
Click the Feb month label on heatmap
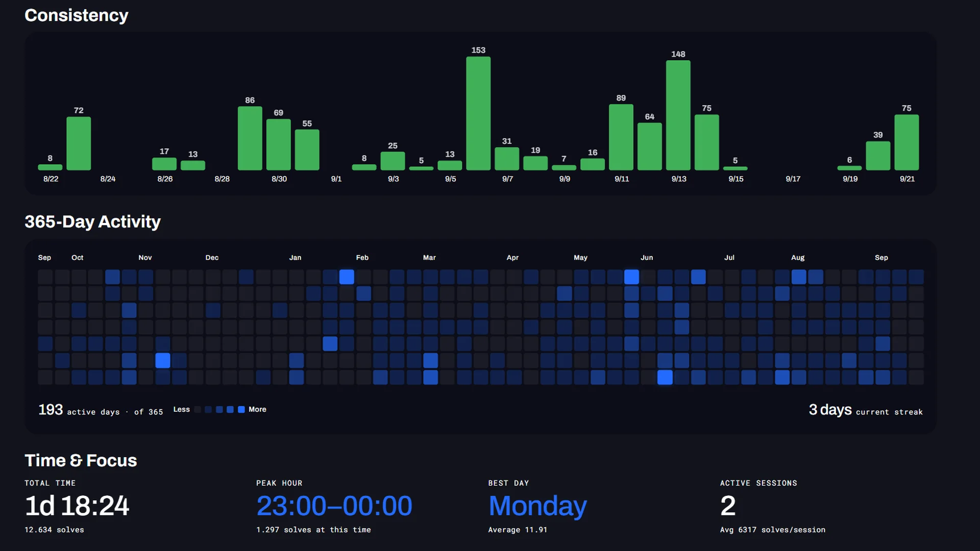pyautogui.click(x=362, y=258)
